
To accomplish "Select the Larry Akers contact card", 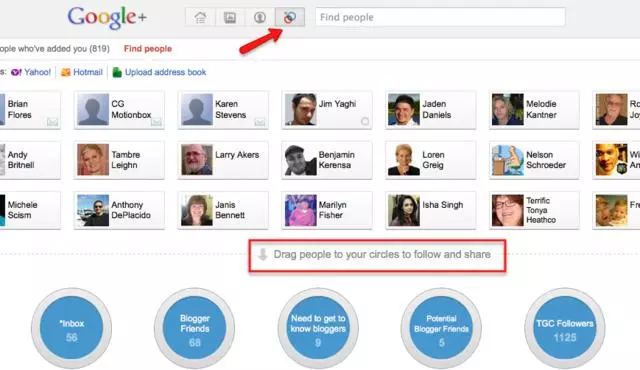I will point(223,160).
